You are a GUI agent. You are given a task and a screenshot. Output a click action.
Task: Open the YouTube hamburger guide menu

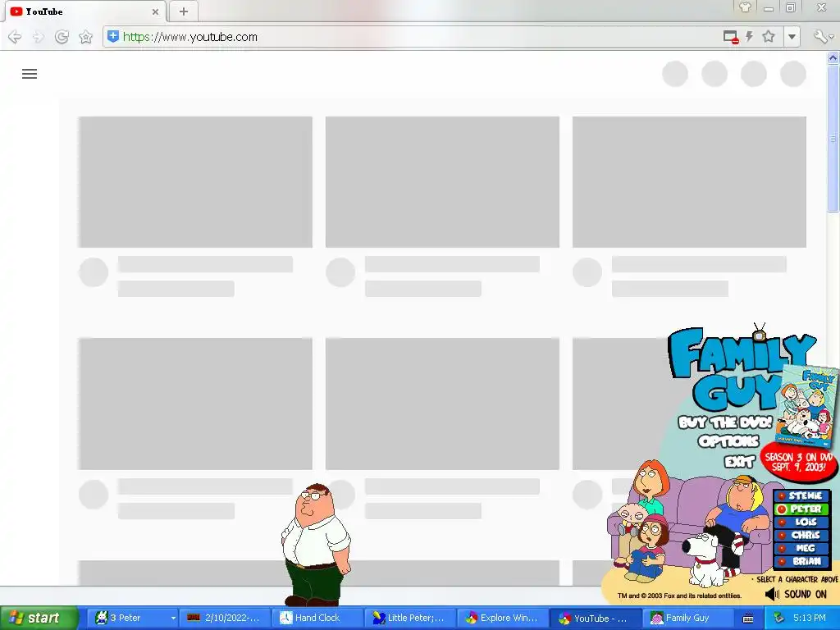click(30, 74)
